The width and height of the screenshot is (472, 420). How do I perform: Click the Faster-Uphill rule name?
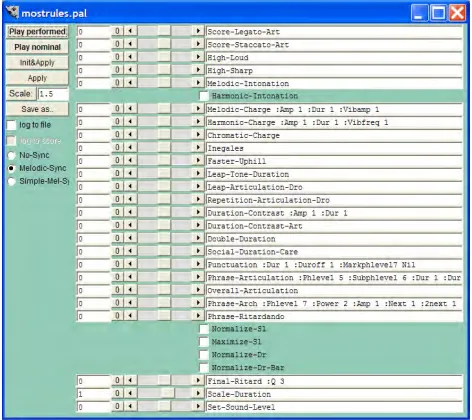click(x=237, y=161)
